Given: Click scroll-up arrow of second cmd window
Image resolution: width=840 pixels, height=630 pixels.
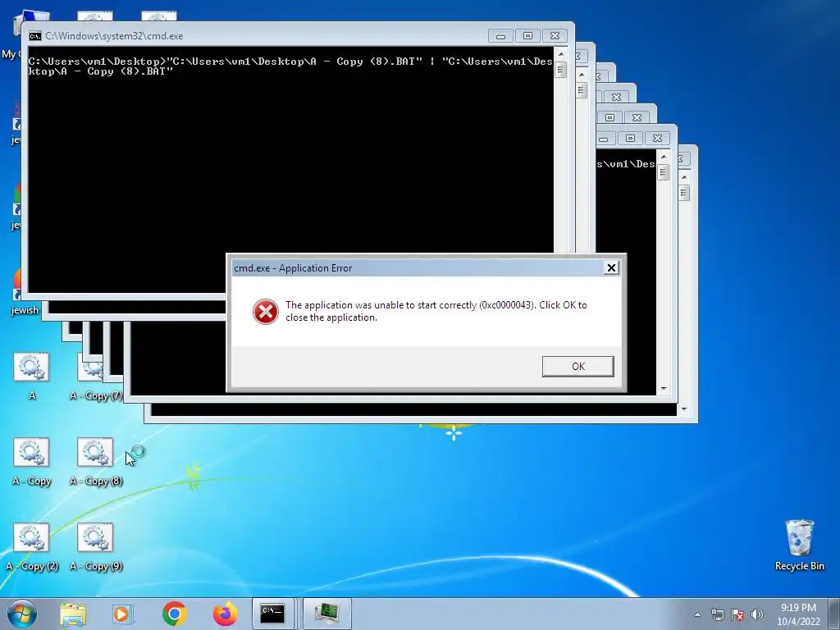Looking at the screenshot, I should 582,75.
